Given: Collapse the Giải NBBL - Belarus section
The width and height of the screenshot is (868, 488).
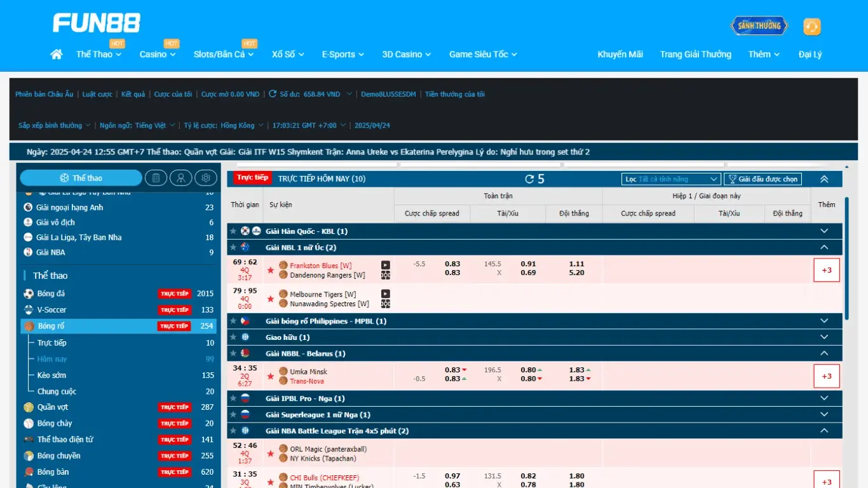Looking at the screenshot, I should coord(824,353).
